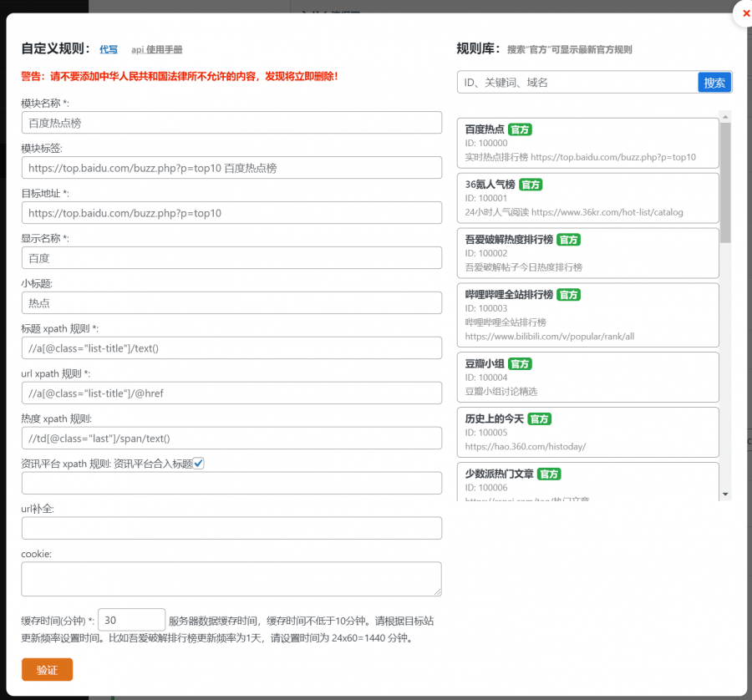Open the 代写 link
This screenshot has height=700, width=752.
108,49
